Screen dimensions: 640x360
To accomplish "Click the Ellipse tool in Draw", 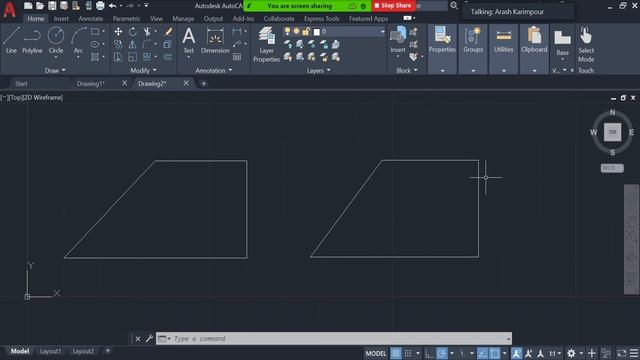I will 95,44.
